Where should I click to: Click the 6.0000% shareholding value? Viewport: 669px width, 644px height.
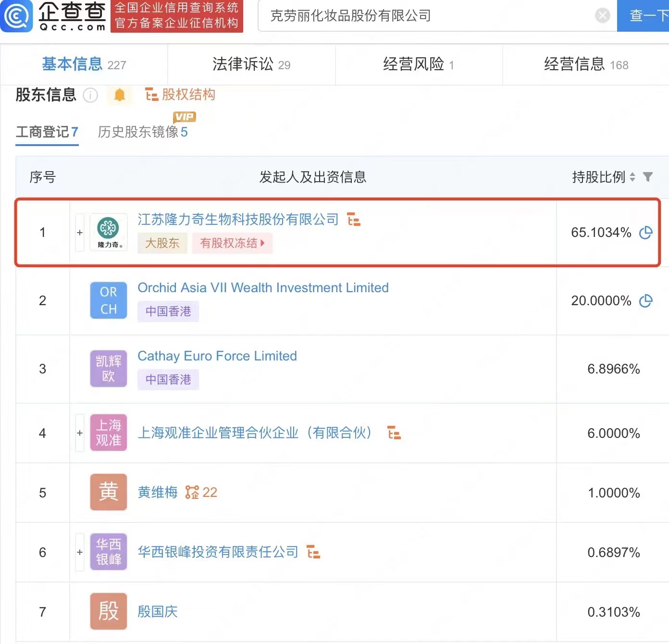click(614, 433)
